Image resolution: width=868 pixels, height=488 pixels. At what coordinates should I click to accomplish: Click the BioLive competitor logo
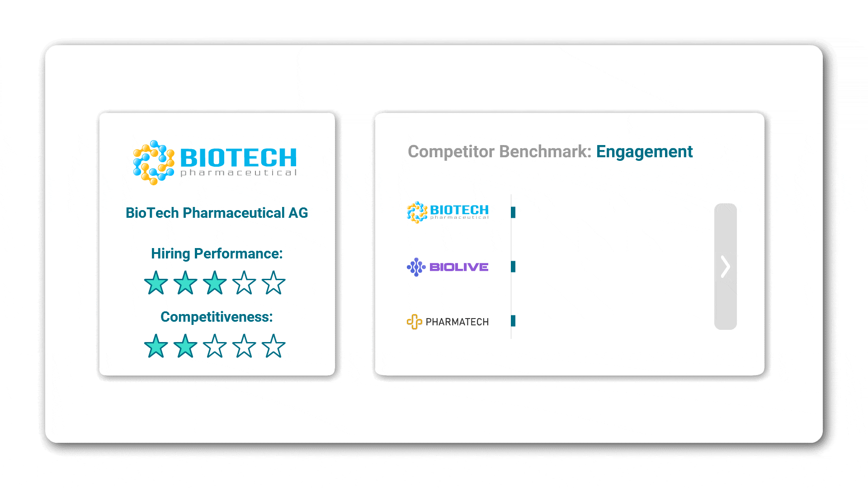coord(448,267)
